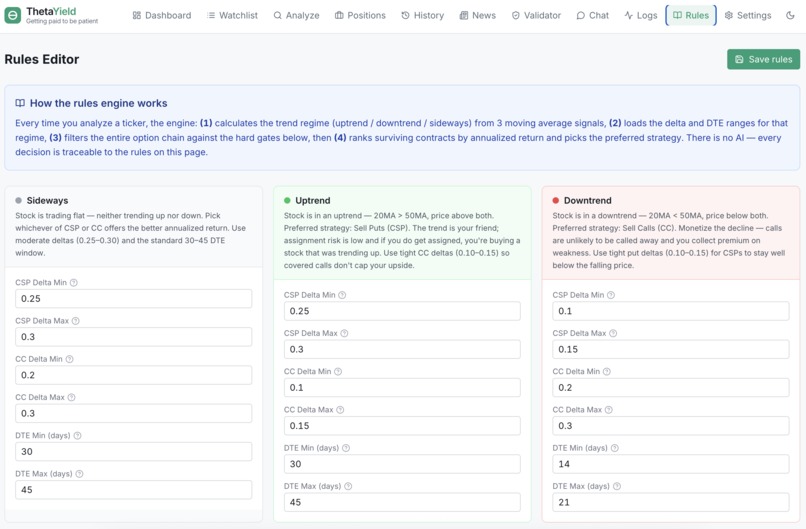Switch to the Positions tab

tap(360, 15)
